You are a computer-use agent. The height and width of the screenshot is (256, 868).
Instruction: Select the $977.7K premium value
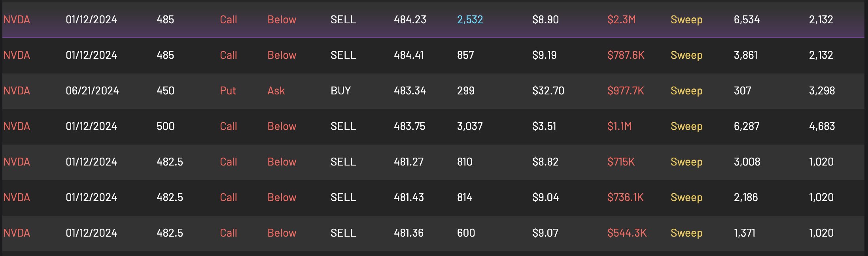click(x=626, y=91)
